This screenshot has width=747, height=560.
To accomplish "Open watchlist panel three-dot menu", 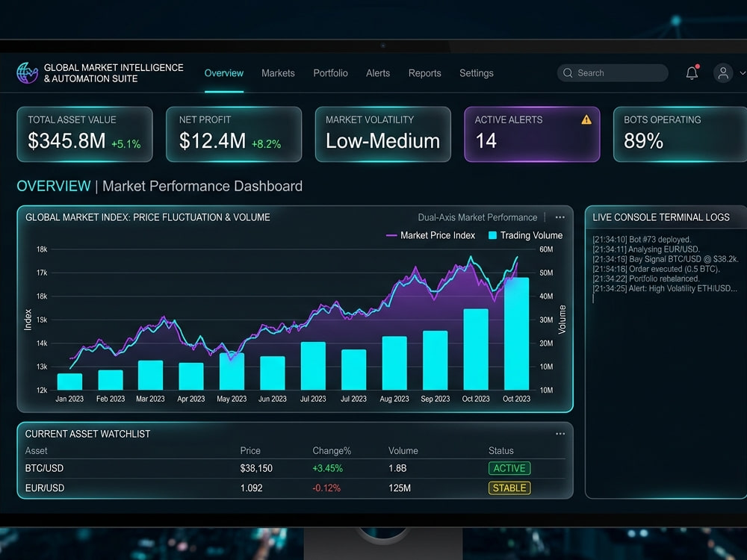I will (x=560, y=434).
